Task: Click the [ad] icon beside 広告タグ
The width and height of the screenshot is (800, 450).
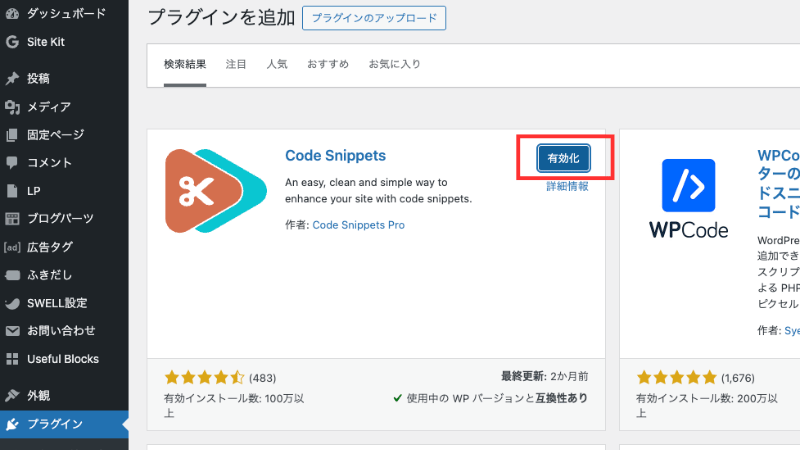Action: point(12,247)
